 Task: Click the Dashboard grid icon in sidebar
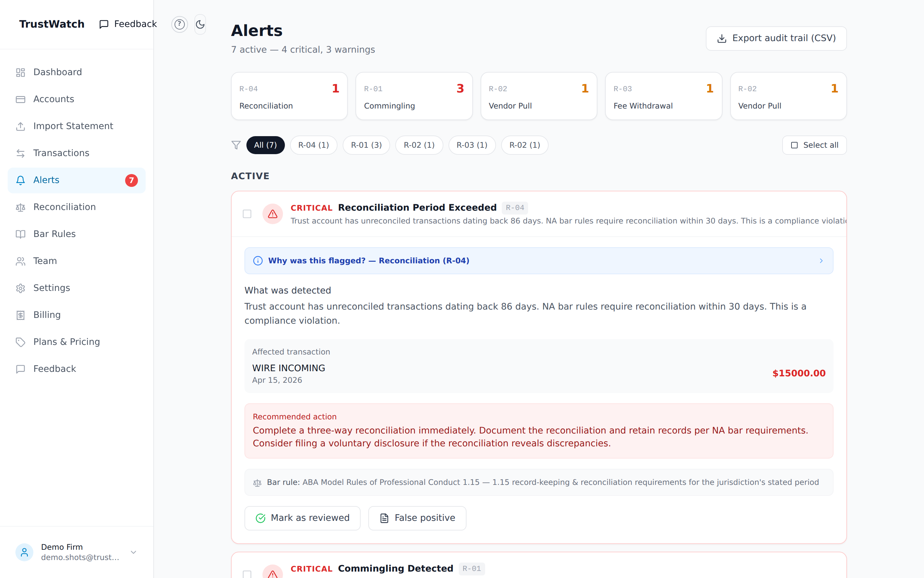21,72
